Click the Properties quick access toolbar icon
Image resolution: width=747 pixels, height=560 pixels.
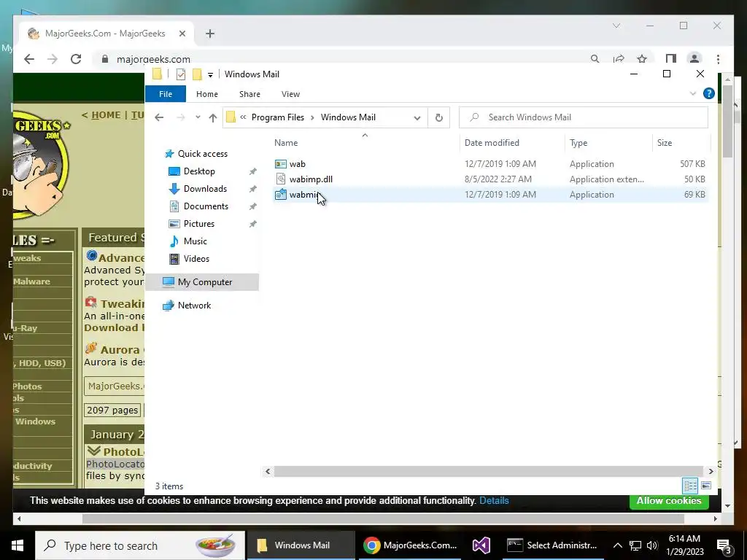coord(181,74)
